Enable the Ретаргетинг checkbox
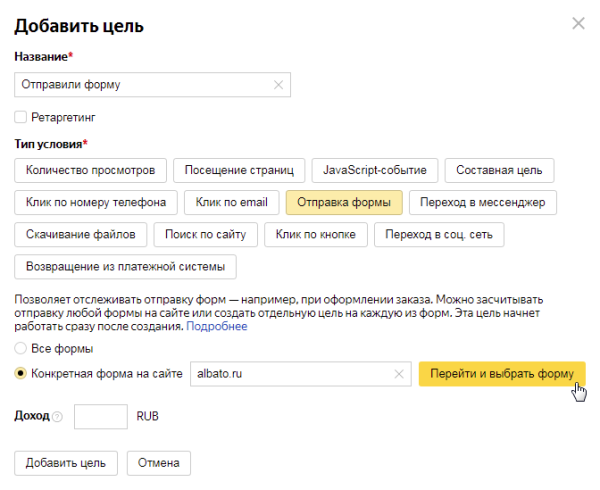Screen dimensions: 600x490 tap(21, 117)
